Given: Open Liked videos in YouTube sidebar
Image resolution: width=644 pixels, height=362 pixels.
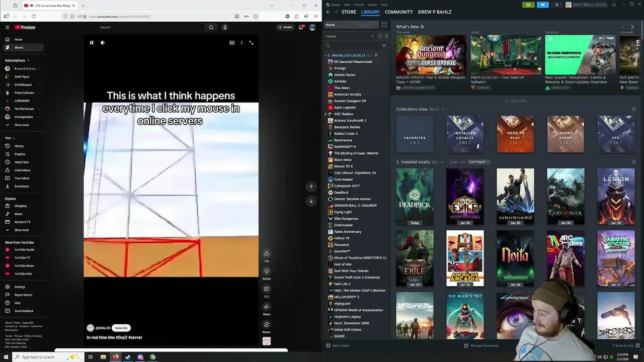Looking at the screenshot, I should click(x=22, y=170).
